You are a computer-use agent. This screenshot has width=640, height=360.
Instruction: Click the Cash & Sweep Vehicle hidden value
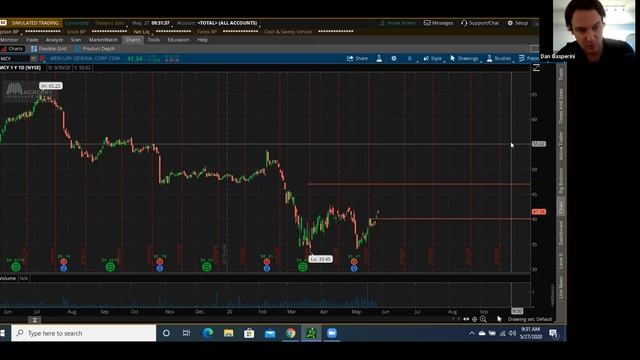336,31
